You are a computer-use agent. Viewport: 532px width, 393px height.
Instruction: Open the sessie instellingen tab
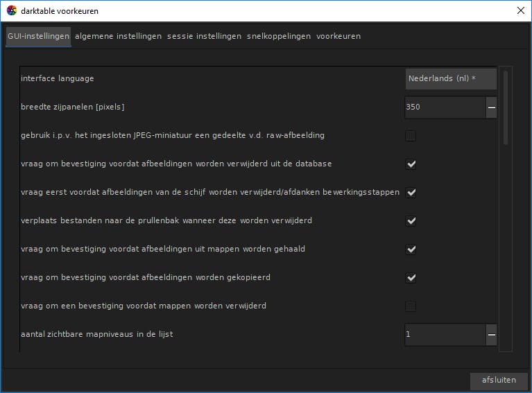click(204, 36)
